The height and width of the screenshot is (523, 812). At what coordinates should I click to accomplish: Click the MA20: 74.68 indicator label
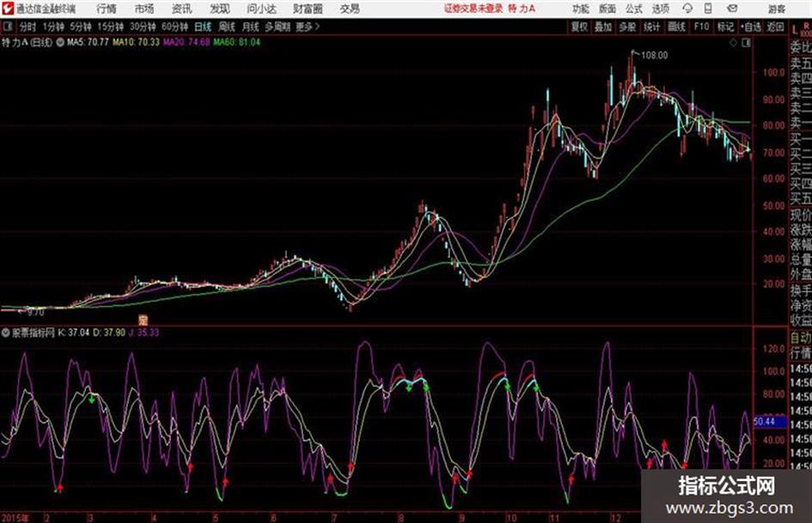pos(186,42)
